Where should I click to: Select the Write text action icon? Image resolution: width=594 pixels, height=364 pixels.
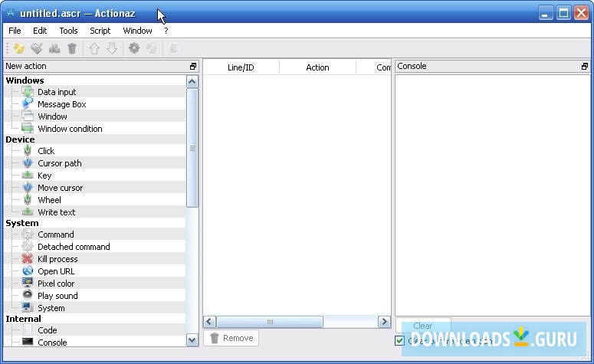[x=28, y=212]
